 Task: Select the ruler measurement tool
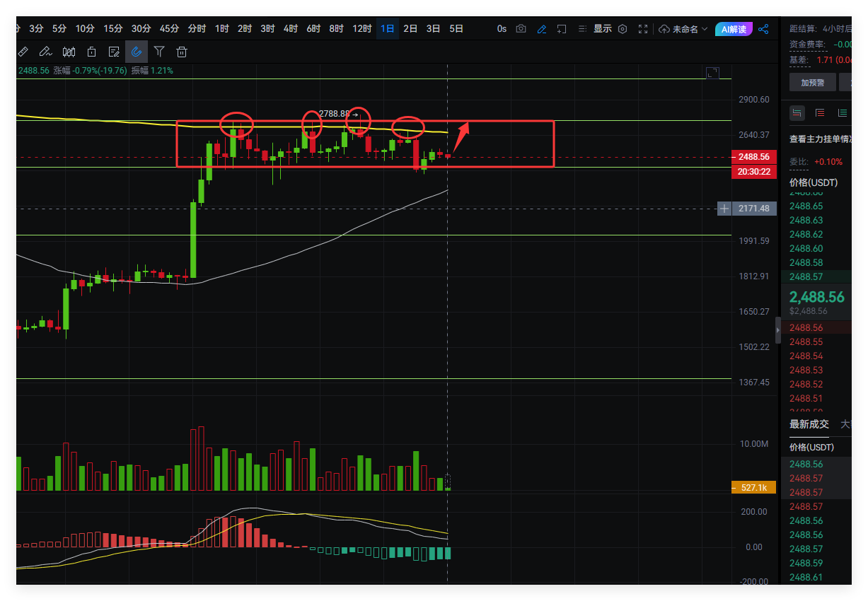point(23,52)
